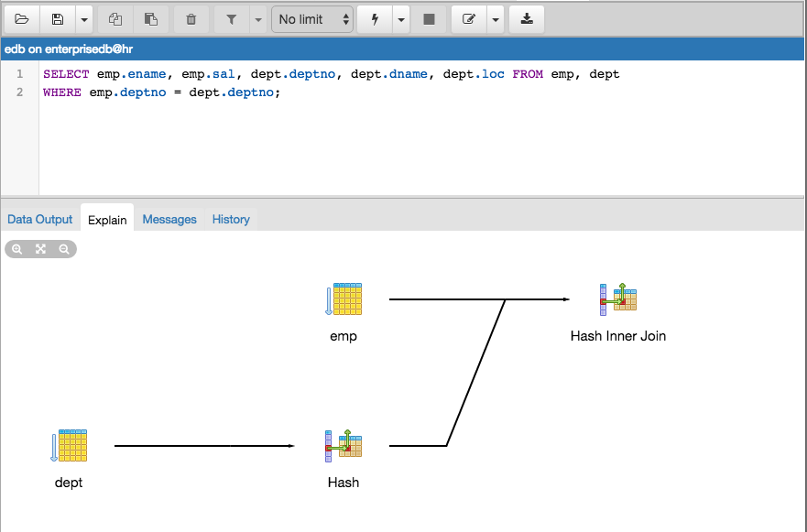Switch to the Data Output tab
Viewport: 807px width, 532px height.
coord(40,219)
